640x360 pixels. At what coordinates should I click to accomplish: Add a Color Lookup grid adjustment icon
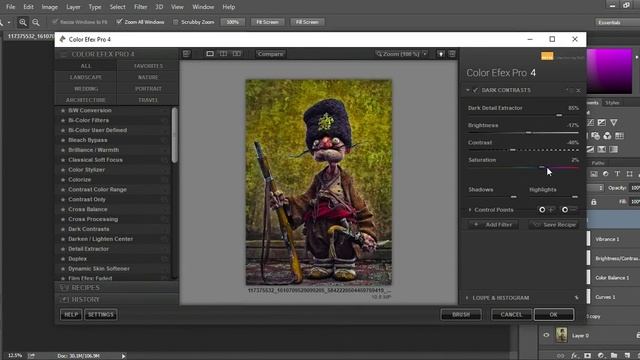[619, 136]
